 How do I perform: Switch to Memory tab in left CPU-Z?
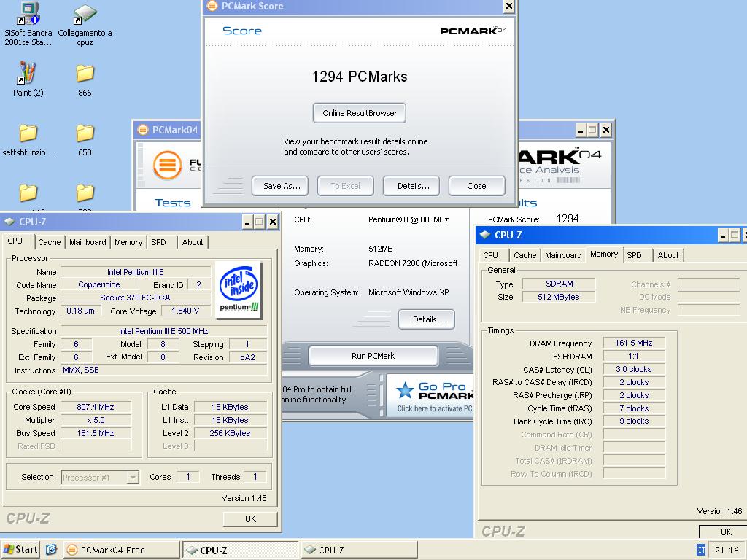tap(128, 242)
